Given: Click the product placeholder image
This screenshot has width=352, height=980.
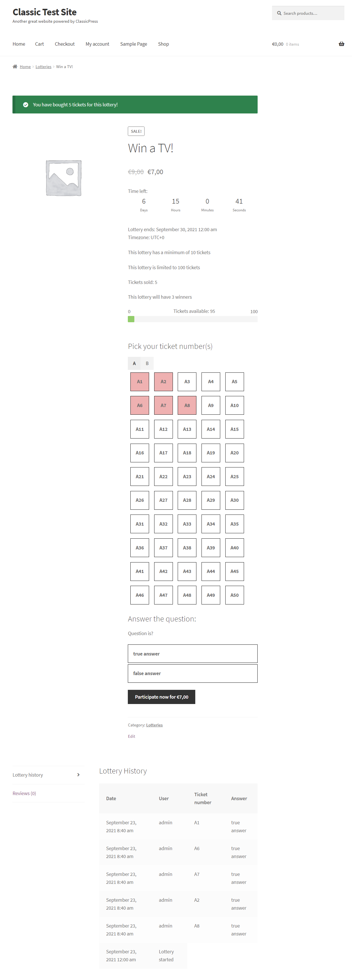Looking at the screenshot, I should point(63,178).
